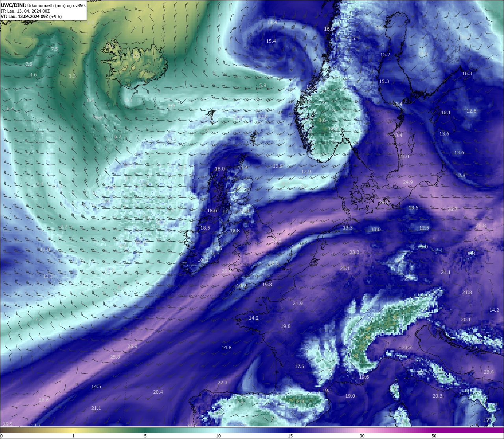Click the scale label '5' on the color bar
The image size is (504, 439).
(145, 436)
